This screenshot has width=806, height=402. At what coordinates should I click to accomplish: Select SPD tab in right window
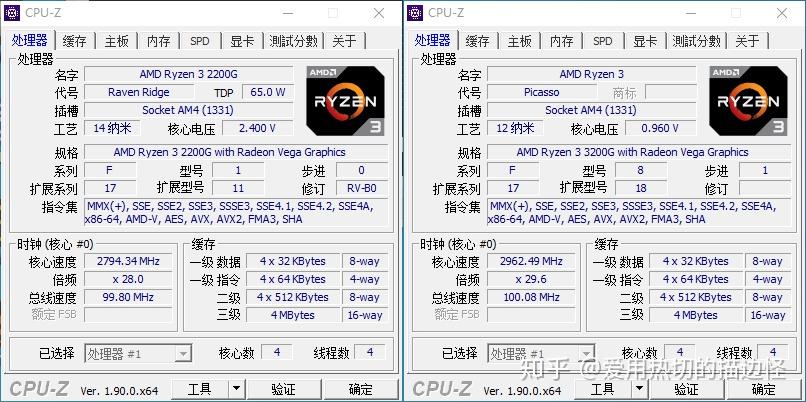coord(603,41)
